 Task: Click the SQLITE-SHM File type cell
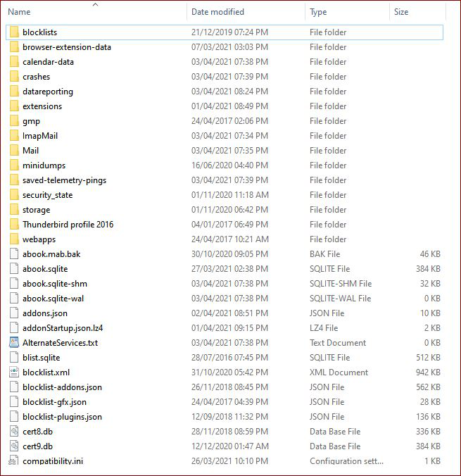pos(341,284)
